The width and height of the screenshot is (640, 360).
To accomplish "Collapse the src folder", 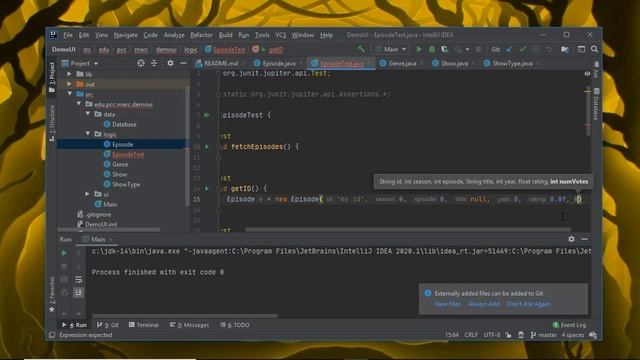I will pyautogui.click(x=70, y=94).
